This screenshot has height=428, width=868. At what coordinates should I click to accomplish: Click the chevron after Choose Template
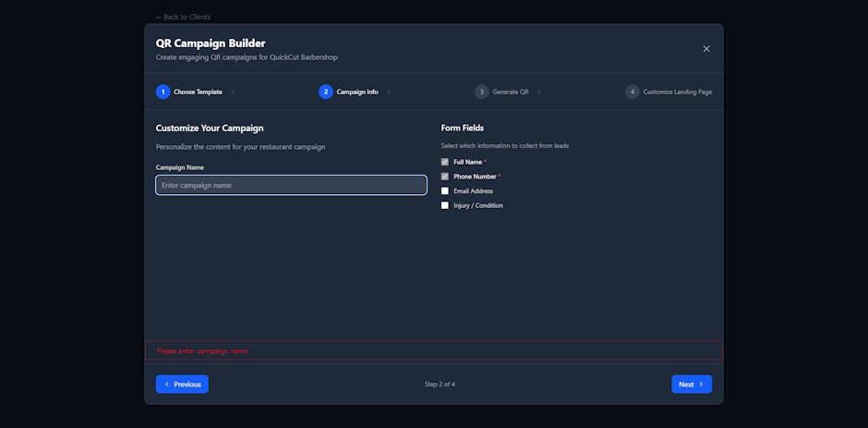coord(233,92)
